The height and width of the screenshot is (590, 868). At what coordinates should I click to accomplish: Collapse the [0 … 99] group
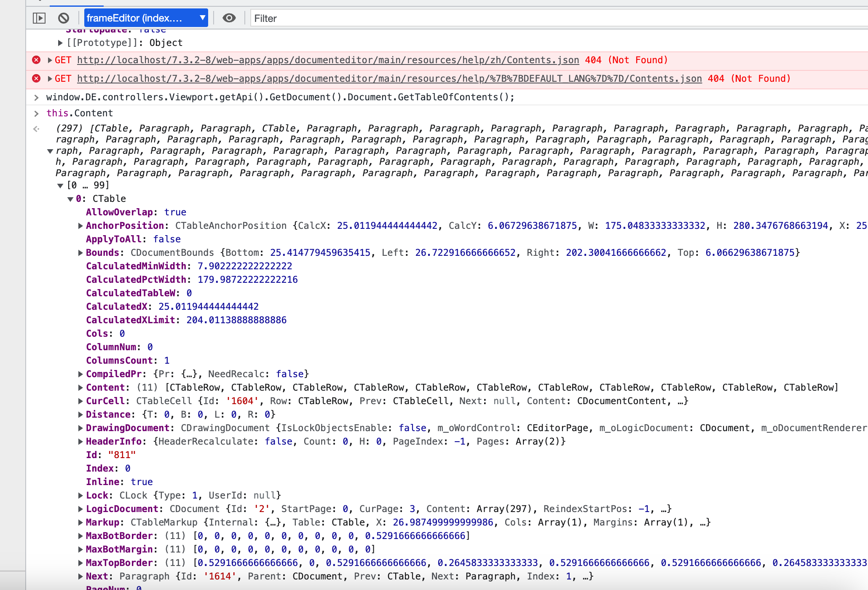coord(59,185)
